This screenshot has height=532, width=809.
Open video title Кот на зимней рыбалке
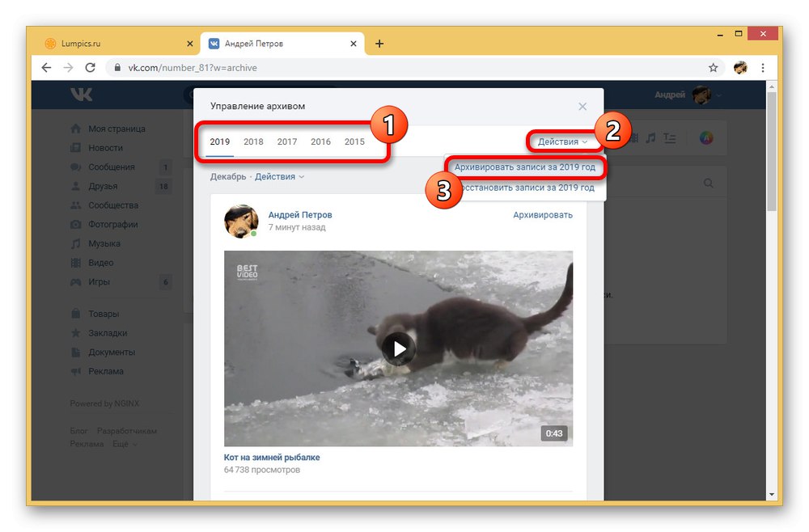coord(272,458)
